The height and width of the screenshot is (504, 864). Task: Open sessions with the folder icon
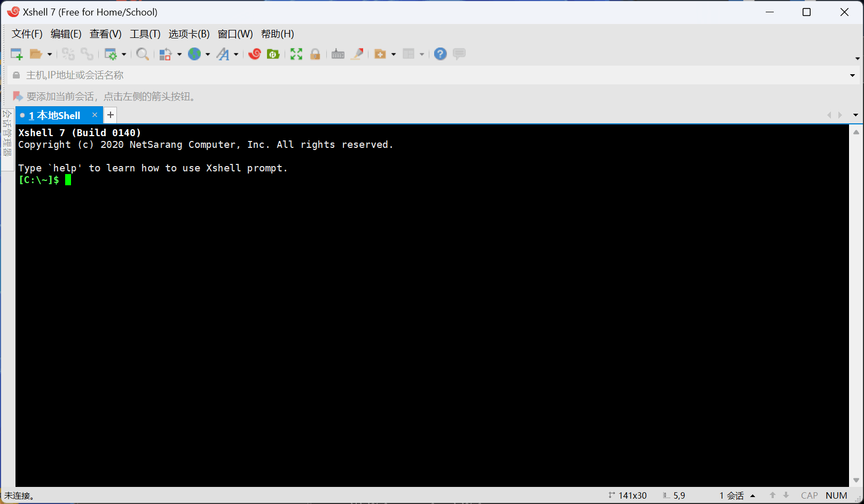[36, 54]
